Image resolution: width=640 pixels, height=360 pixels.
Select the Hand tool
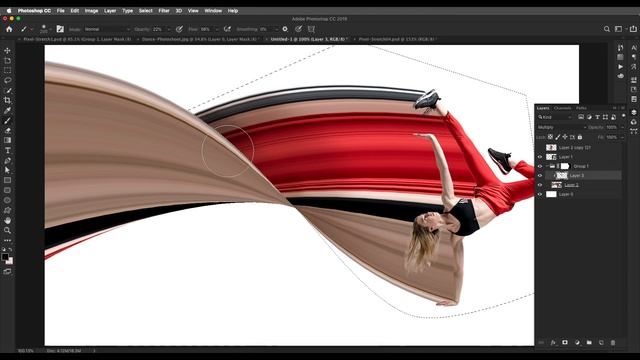pyautogui.click(x=7, y=220)
